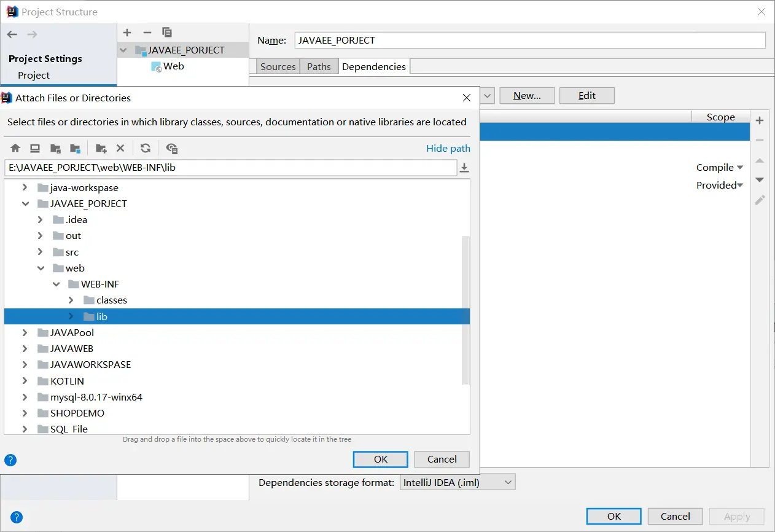Viewport: 775px width, 532px height.
Task: Select the JAVAWORKSPASE folder
Action: pyautogui.click(x=91, y=364)
